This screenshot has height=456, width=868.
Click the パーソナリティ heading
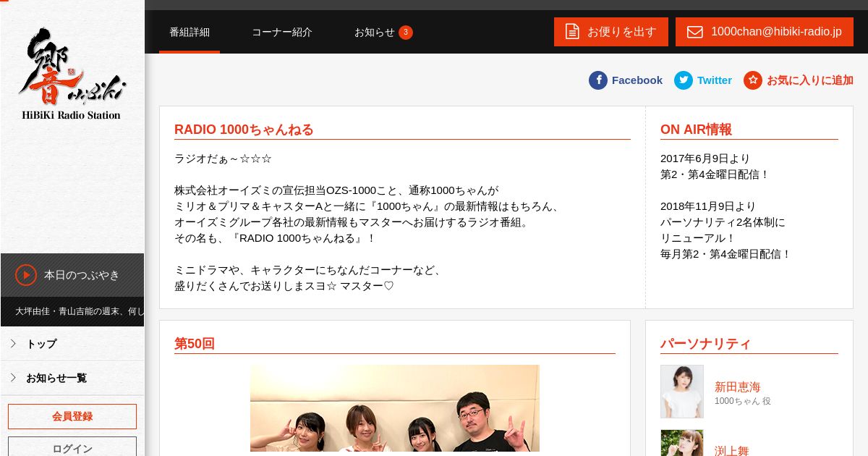click(706, 344)
